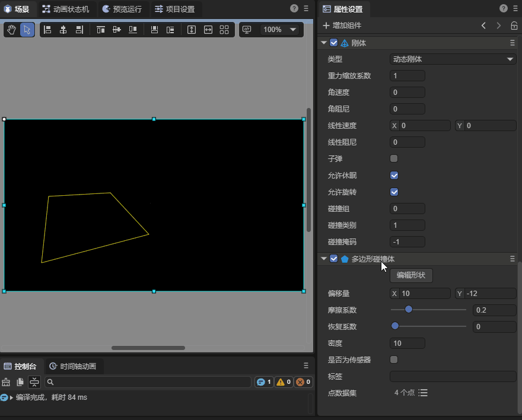Select the hand pan tool

click(x=11, y=30)
